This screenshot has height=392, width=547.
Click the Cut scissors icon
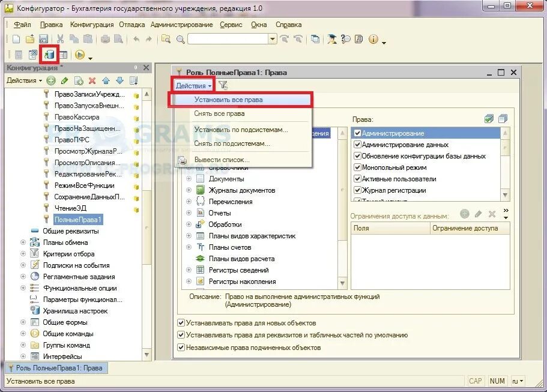coord(61,39)
